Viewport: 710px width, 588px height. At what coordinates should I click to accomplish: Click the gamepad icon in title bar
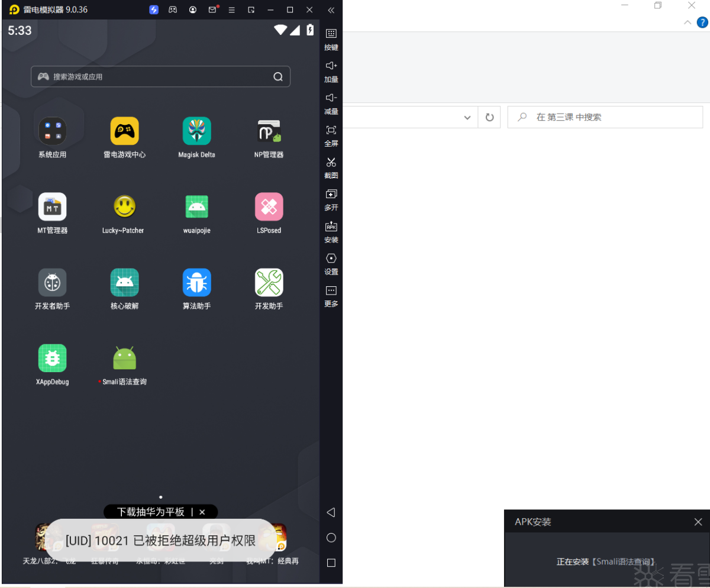[173, 10]
